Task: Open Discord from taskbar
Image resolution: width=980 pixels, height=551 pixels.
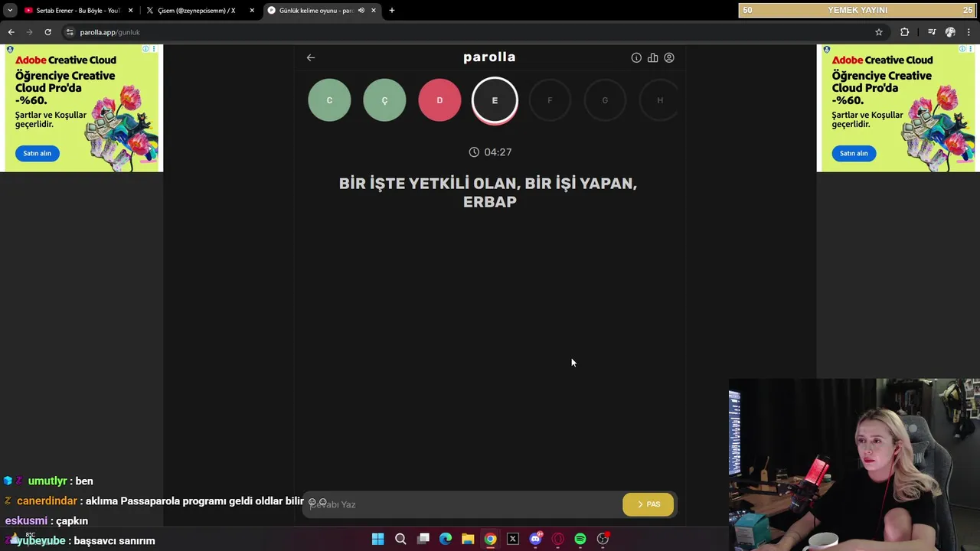Action: [x=535, y=540]
